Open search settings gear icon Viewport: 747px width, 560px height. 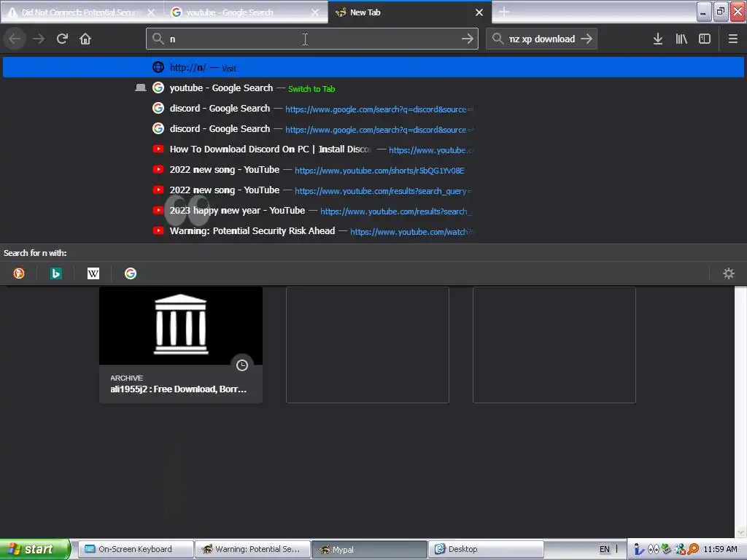point(729,273)
